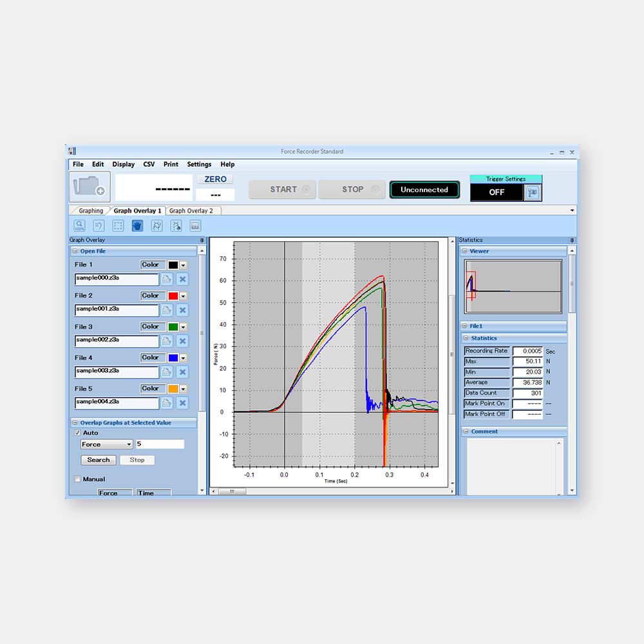Open the File 2 color dropdown arrow
This screenshot has width=644, height=644.
pos(184,296)
